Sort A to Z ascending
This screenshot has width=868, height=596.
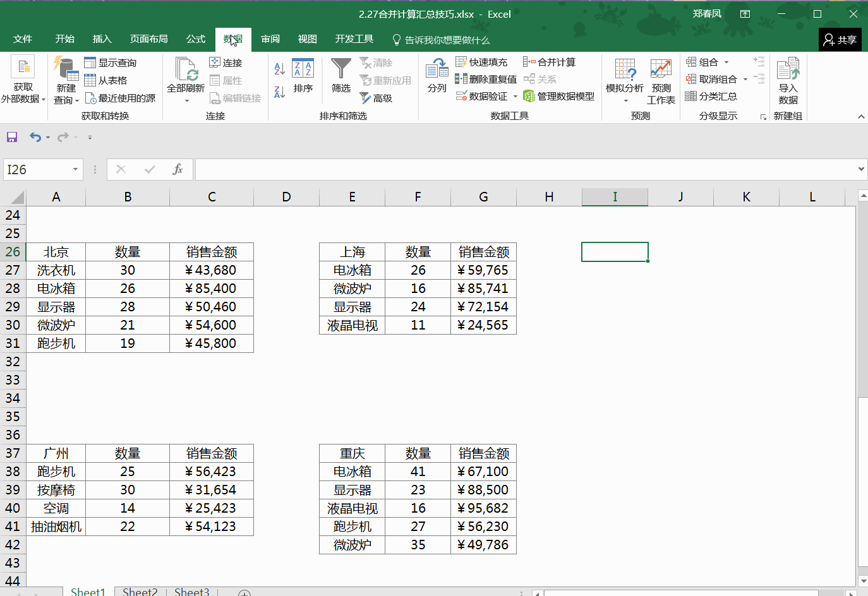point(280,68)
